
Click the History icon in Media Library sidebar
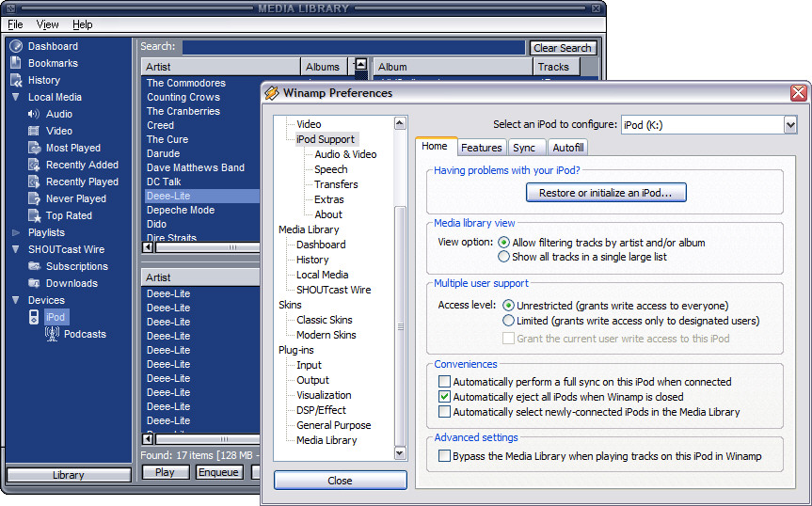click(x=16, y=80)
